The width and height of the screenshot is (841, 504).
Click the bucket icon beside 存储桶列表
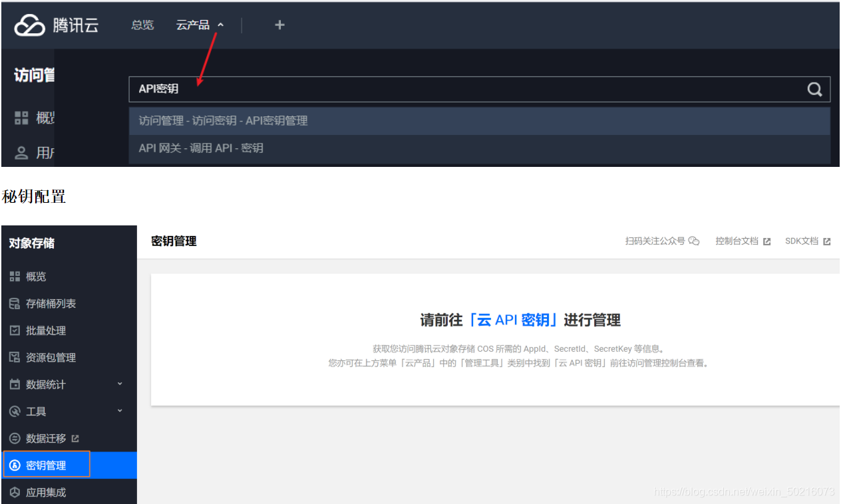(x=15, y=303)
